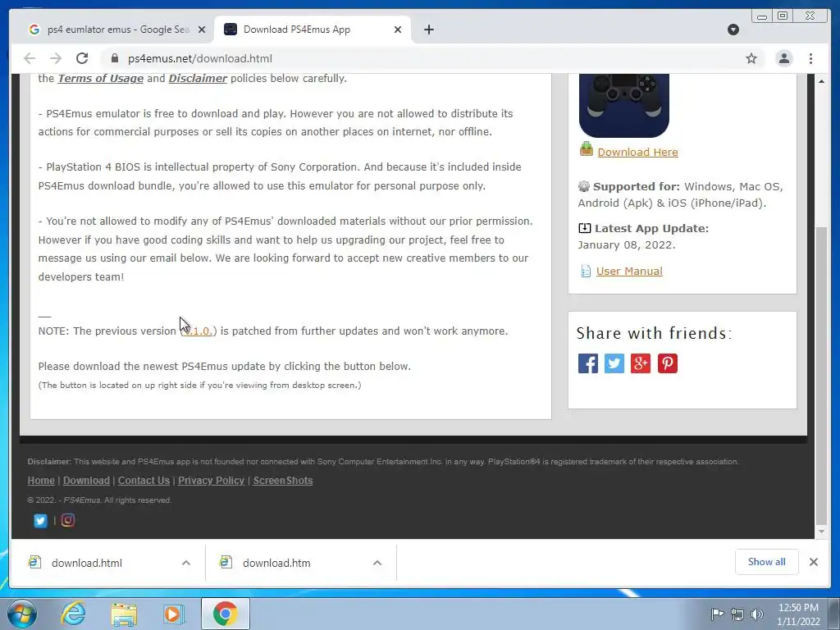Click the 'January 08, 2022.' date text
The image size is (840, 630).
click(x=626, y=244)
